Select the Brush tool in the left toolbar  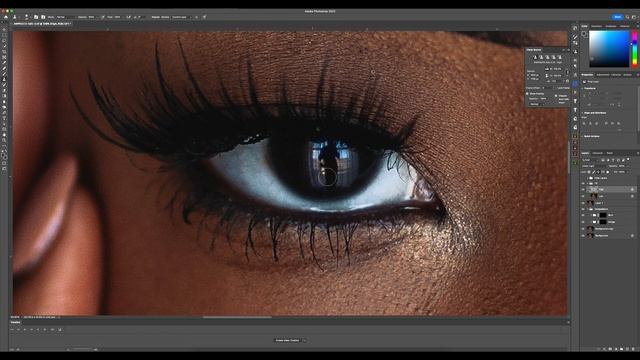tap(4, 73)
